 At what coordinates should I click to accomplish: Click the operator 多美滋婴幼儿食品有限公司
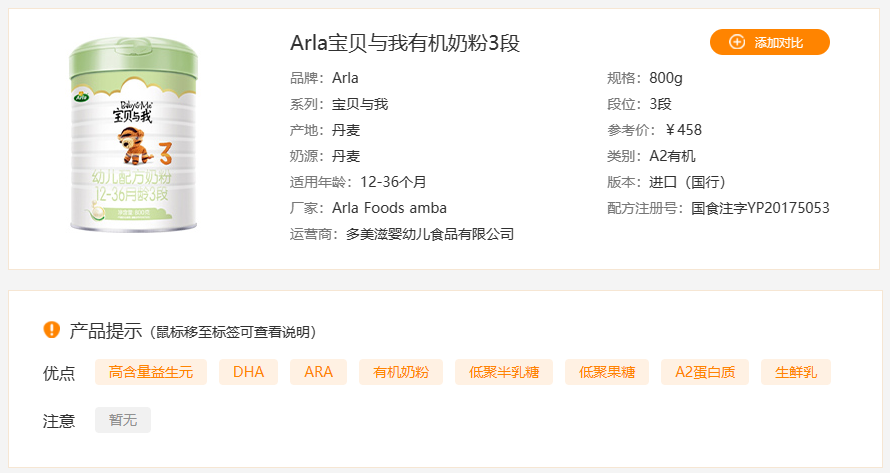[x=430, y=234]
